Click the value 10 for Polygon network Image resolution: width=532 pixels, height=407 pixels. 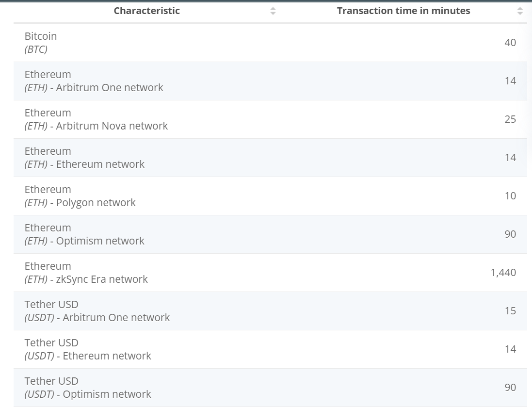tap(510, 196)
